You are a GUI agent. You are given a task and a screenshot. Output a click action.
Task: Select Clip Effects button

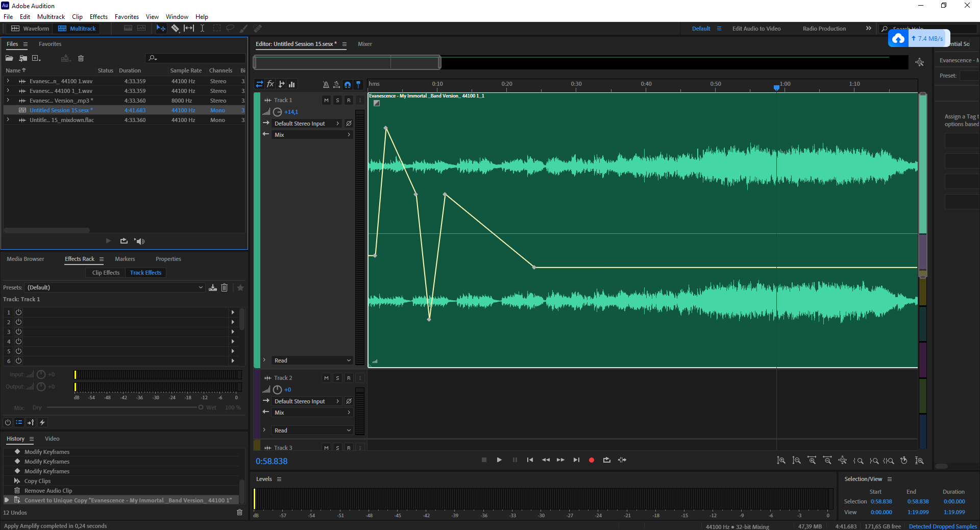point(106,273)
